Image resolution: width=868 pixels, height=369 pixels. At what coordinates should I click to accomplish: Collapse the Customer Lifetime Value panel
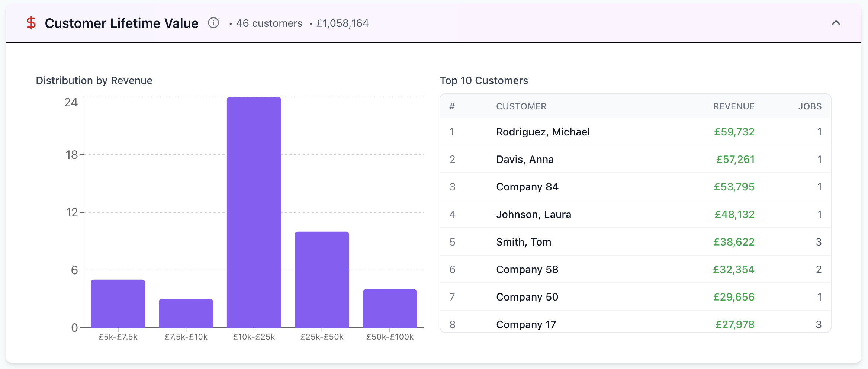point(836,23)
